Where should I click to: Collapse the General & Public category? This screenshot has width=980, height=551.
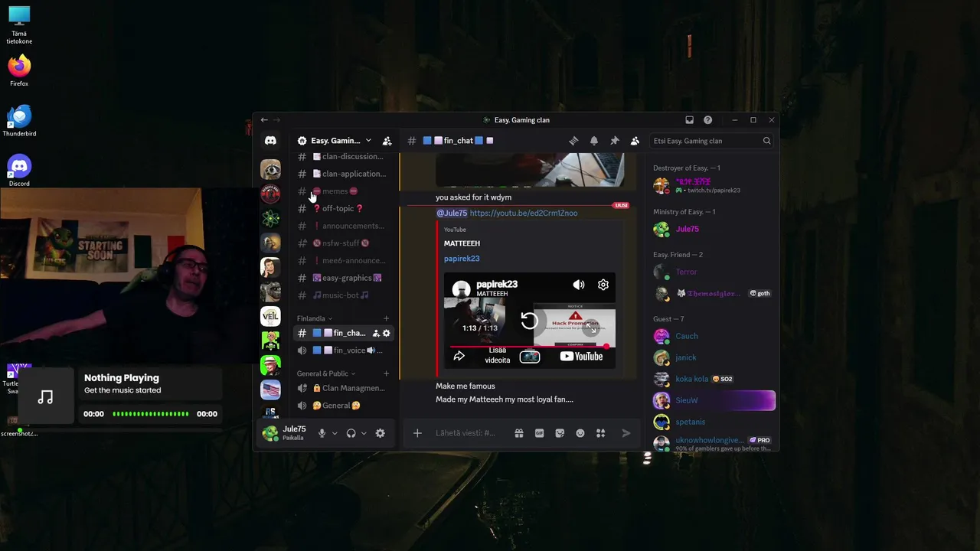(326, 373)
